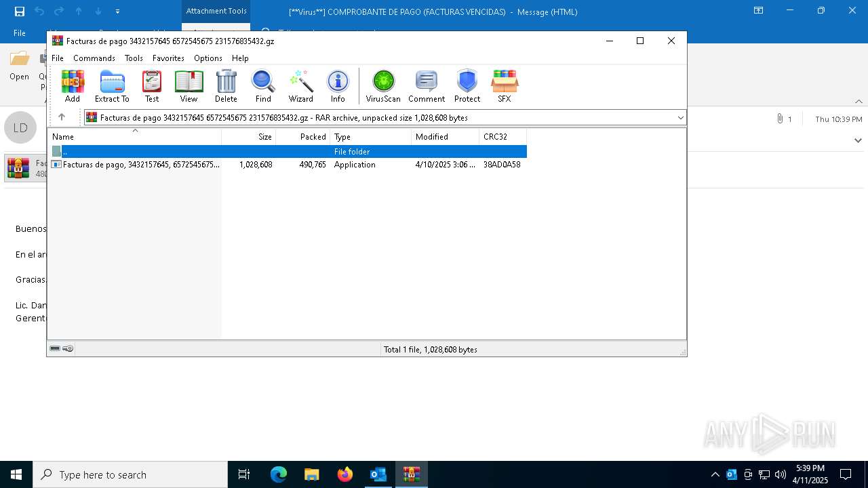Open the Windows Start menu
Viewport: 868px width, 488px height.
point(16,474)
